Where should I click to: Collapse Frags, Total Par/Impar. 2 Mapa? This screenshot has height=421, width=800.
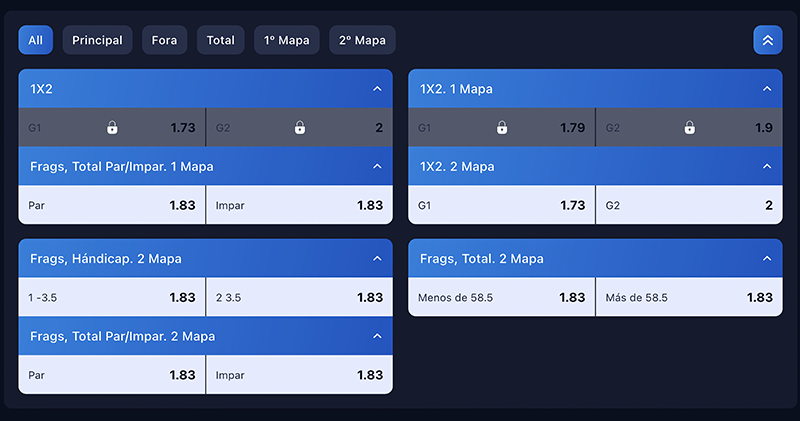(x=377, y=336)
